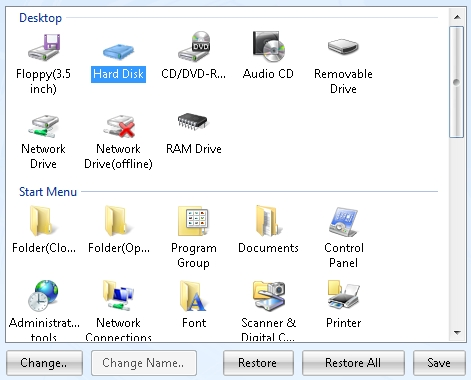Select the Network Drive icon with green cable
The width and height of the screenshot is (471, 380).
pos(44,126)
